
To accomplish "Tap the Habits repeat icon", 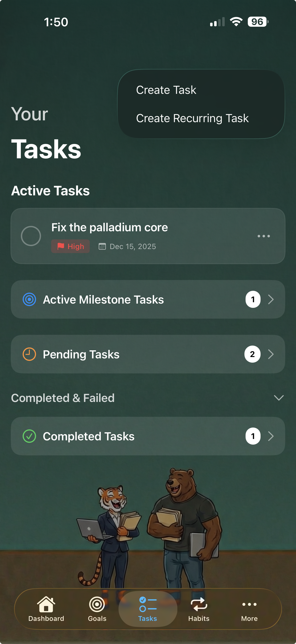I will (199, 604).
